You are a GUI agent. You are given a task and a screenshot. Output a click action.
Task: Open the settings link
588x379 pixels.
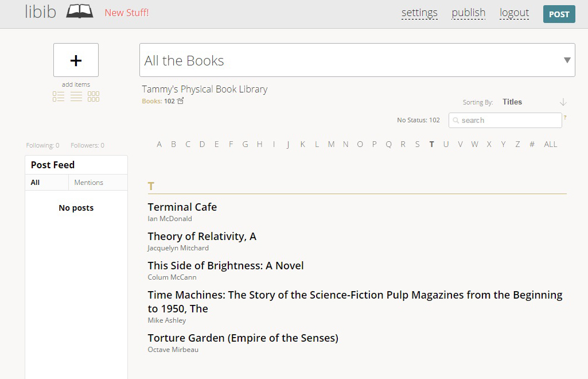coord(419,13)
